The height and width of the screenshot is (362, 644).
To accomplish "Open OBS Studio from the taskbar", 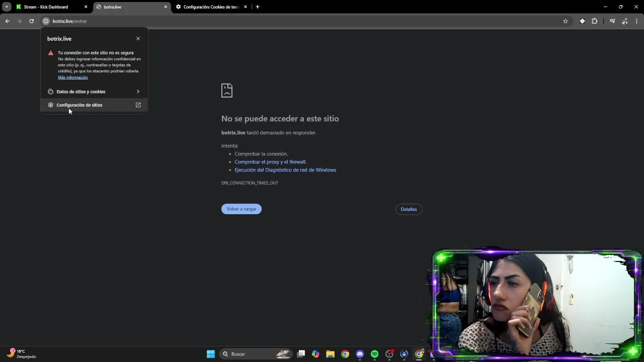I will [389, 354].
